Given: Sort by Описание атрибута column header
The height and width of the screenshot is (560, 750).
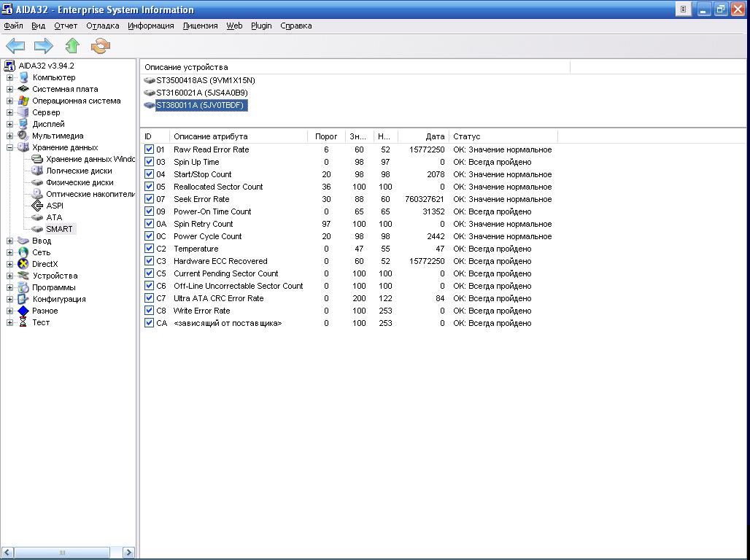Looking at the screenshot, I should (x=238, y=136).
